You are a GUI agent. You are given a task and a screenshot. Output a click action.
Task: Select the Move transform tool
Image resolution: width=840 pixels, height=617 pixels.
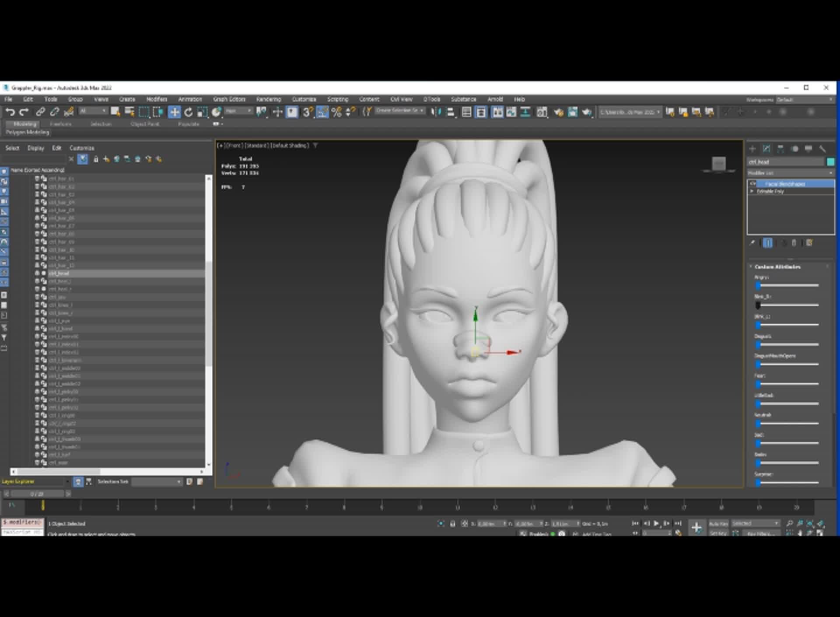coord(174,112)
